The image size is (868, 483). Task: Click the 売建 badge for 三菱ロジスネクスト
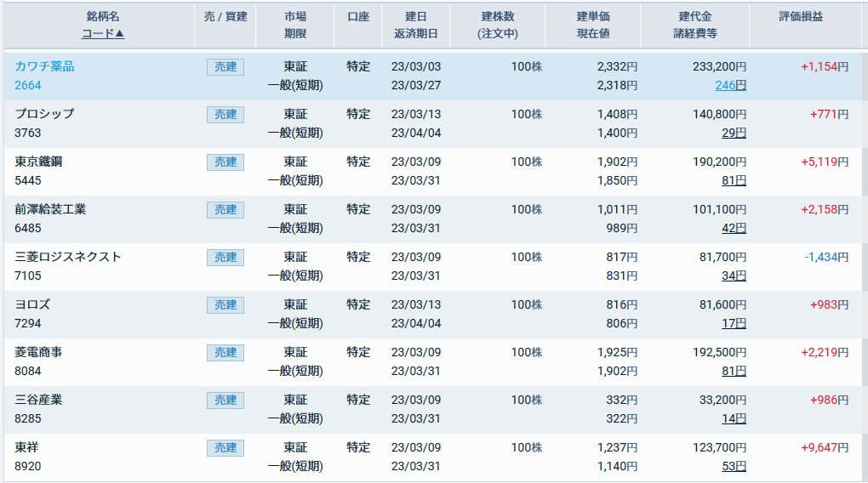tap(226, 258)
